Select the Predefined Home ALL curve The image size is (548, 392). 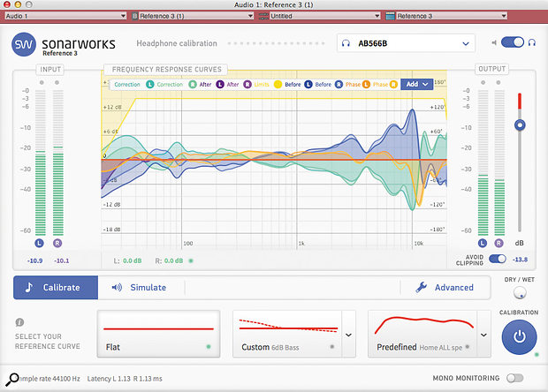tap(422, 334)
